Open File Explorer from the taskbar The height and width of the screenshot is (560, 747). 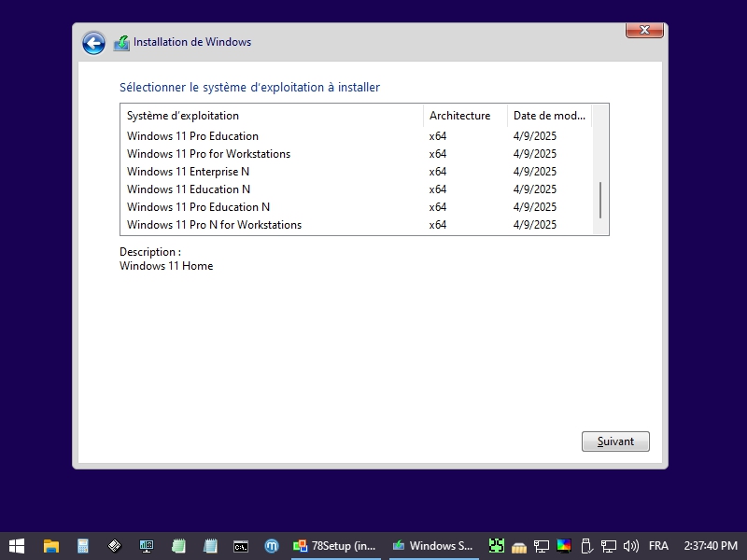[51, 546]
